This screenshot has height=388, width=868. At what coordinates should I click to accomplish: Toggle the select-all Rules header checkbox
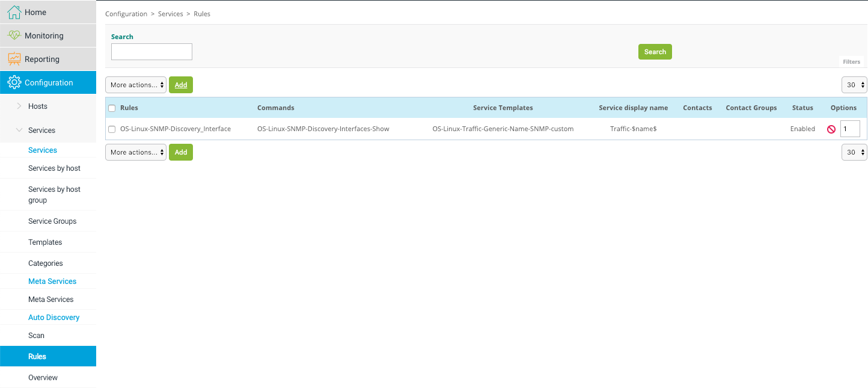[112, 108]
